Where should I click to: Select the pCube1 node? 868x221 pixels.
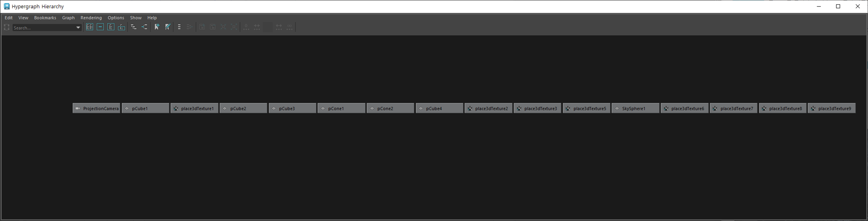(x=145, y=108)
